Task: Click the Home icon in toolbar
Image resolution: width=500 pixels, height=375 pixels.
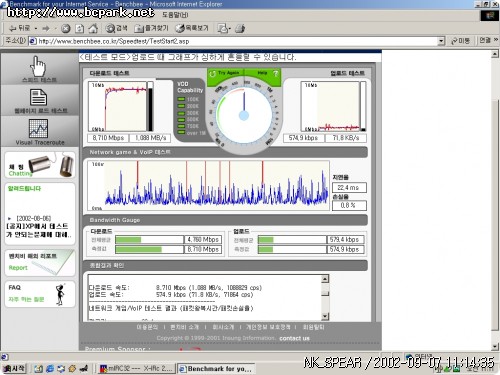Action: pyautogui.click(x=93, y=29)
